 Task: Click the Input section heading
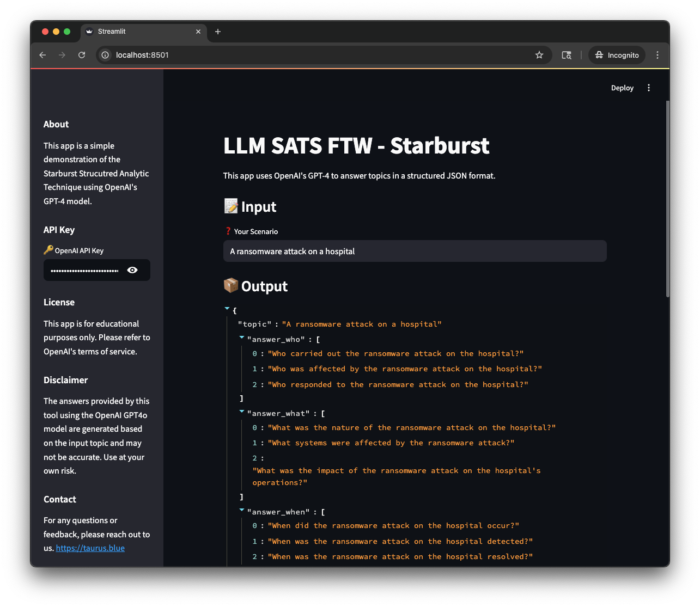259,207
